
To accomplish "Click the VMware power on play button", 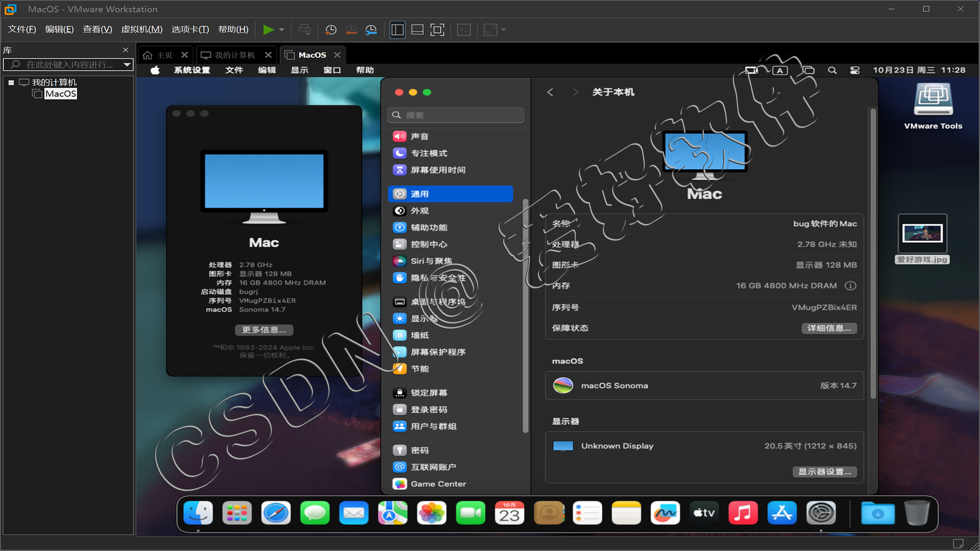I will point(268,30).
